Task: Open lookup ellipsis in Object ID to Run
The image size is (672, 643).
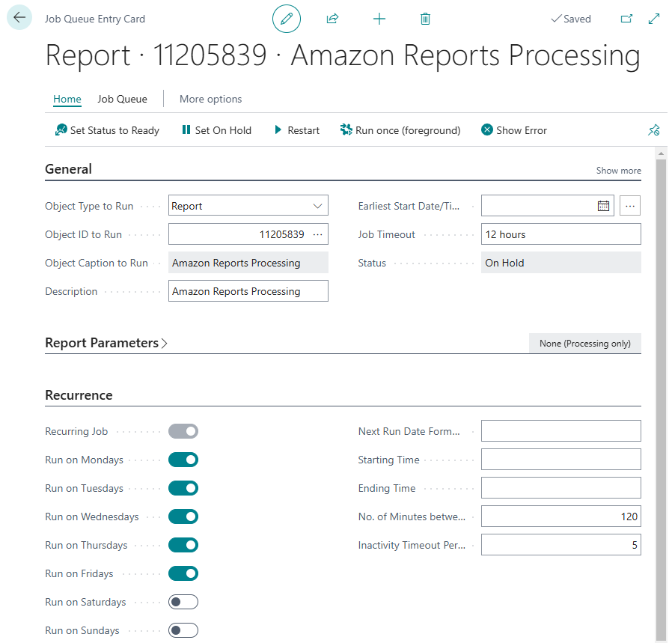Action: pyautogui.click(x=317, y=234)
